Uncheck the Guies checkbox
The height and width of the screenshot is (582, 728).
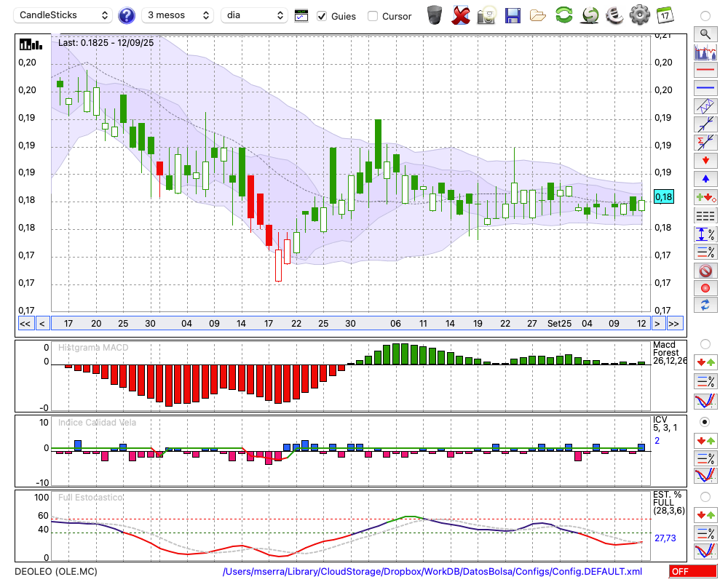coord(322,16)
